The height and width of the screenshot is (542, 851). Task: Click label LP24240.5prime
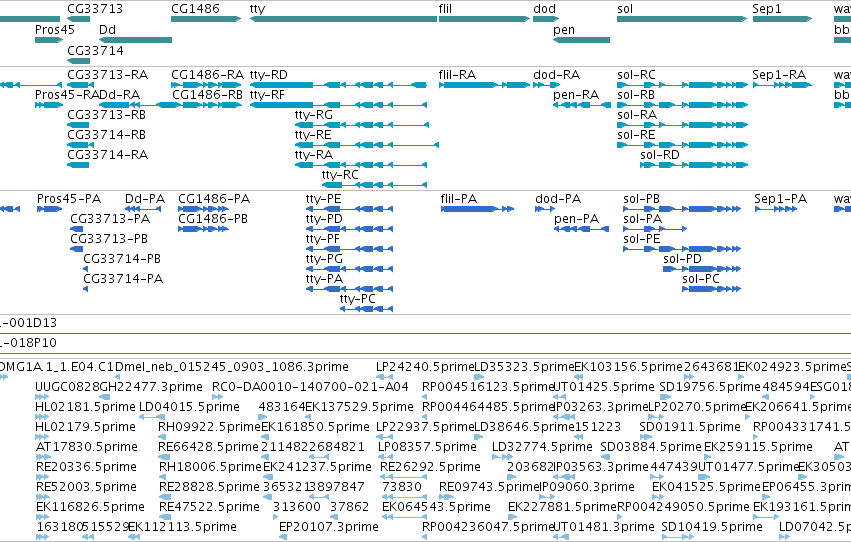click(x=426, y=367)
